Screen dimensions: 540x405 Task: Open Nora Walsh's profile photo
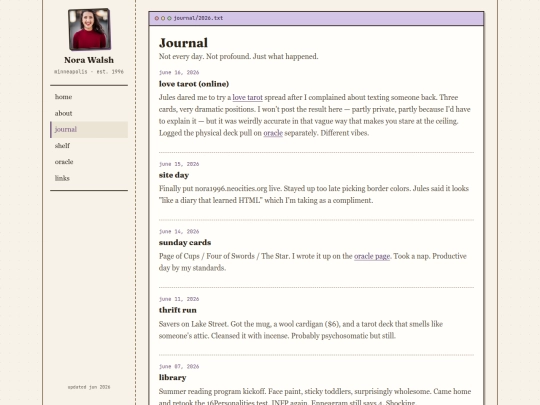pyautogui.click(x=89, y=29)
